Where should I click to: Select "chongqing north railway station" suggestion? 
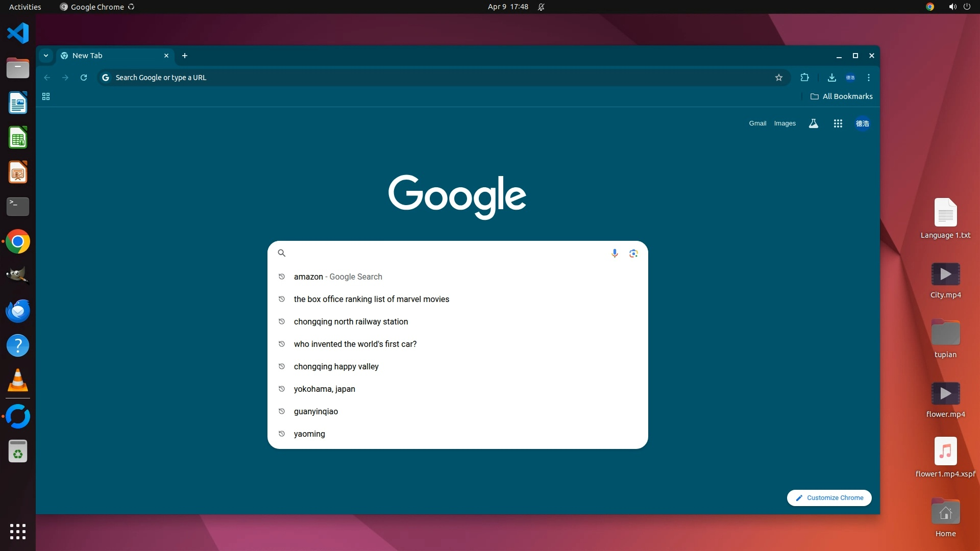pyautogui.click(x=351, y=321)
